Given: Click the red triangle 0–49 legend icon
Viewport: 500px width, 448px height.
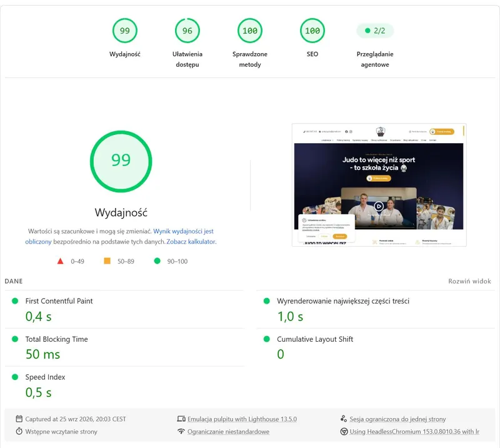Looking at the screenshot, I should point(60,261).
